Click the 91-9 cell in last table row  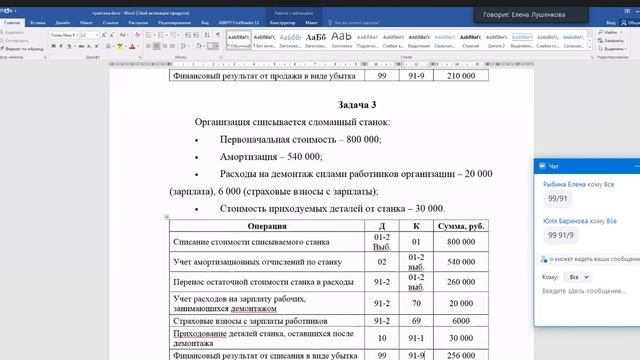pos(416,355)
